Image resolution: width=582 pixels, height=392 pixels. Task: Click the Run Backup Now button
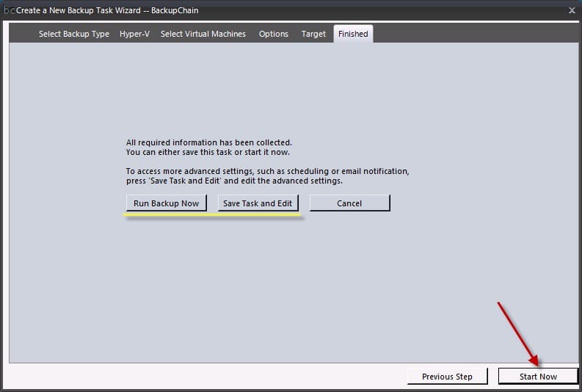(x=167, y=203)
